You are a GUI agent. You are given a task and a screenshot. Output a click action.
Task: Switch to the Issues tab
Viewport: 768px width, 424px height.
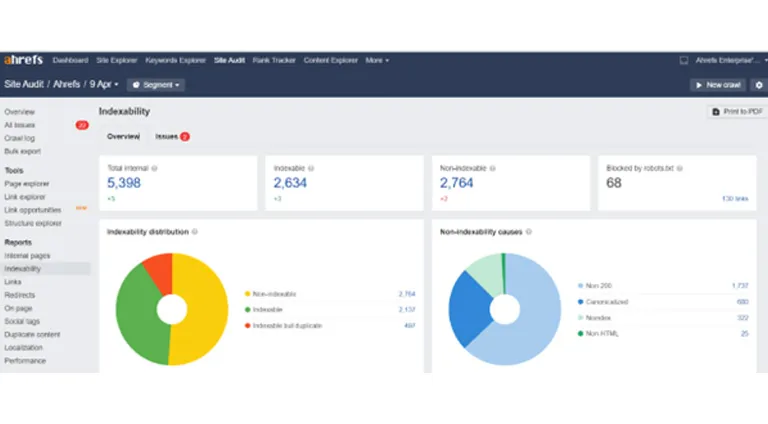pyautogui.click(x=167, y=137)
